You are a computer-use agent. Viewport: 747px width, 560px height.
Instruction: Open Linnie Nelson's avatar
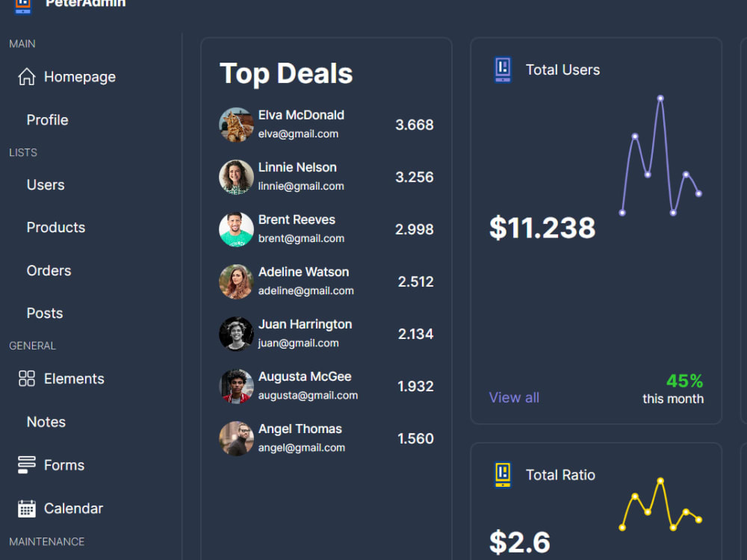236,177
